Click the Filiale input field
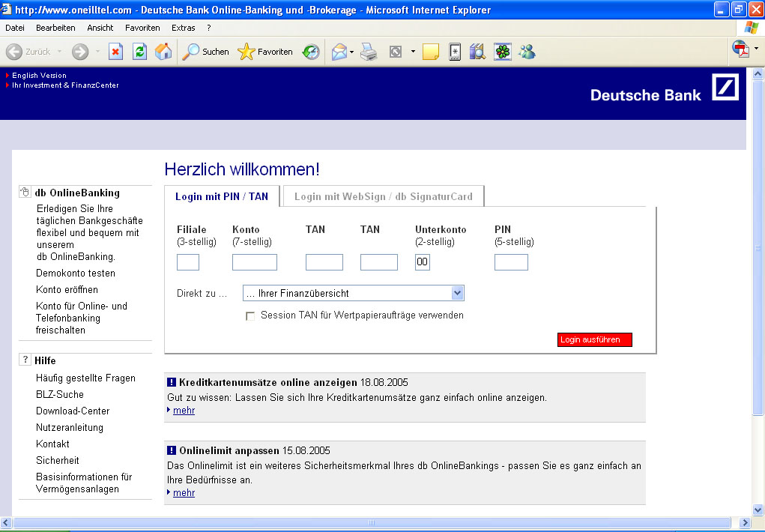This screenshot has height=532, width=765. click(188, 262)
